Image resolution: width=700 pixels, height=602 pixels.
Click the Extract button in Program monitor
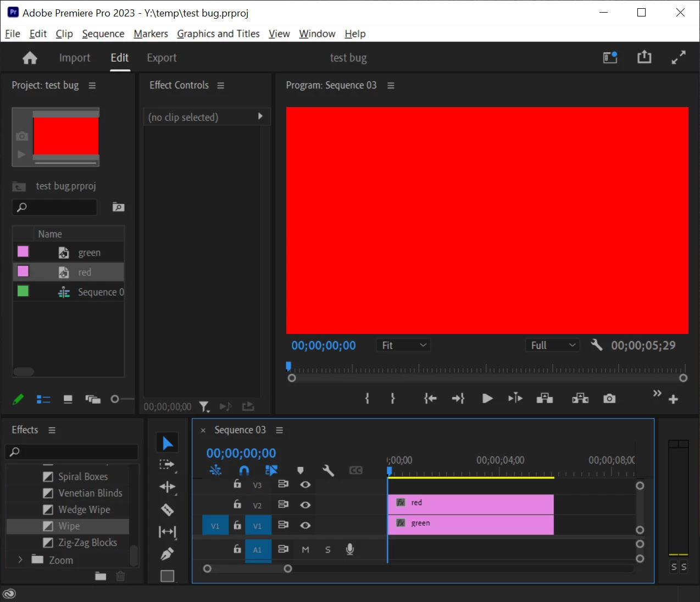tap(580, 398)
